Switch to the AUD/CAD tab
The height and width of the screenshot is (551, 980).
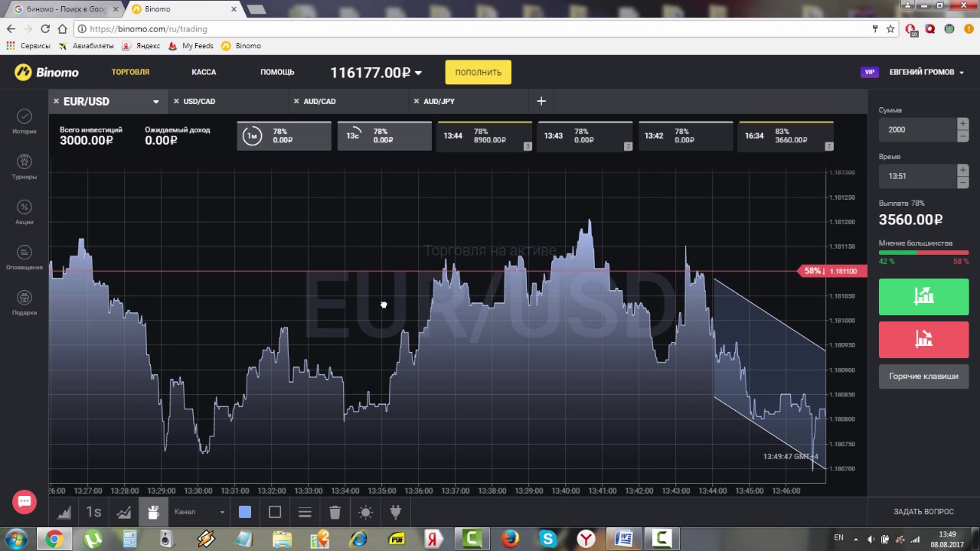[319, 101]
